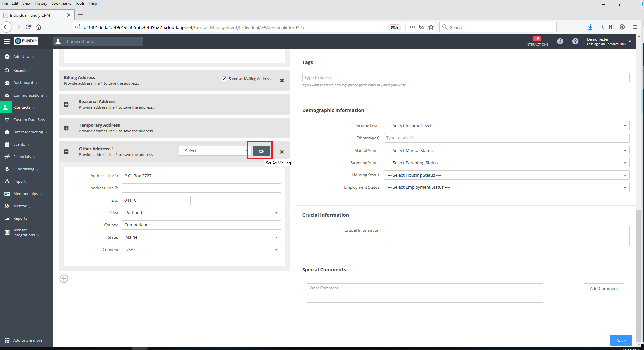Click the browser Back arrow
This screenshot has width=644, height=350.
[x=6, y=27]
